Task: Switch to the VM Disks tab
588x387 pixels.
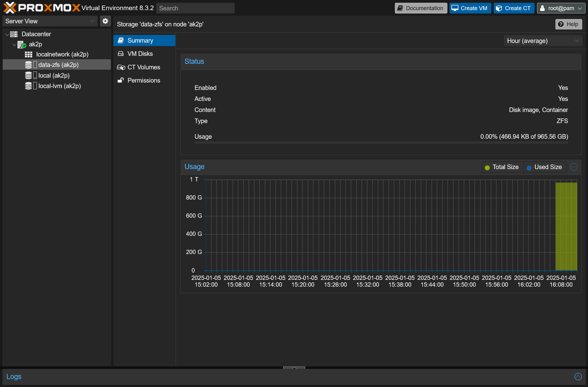Action: (144, 54)
